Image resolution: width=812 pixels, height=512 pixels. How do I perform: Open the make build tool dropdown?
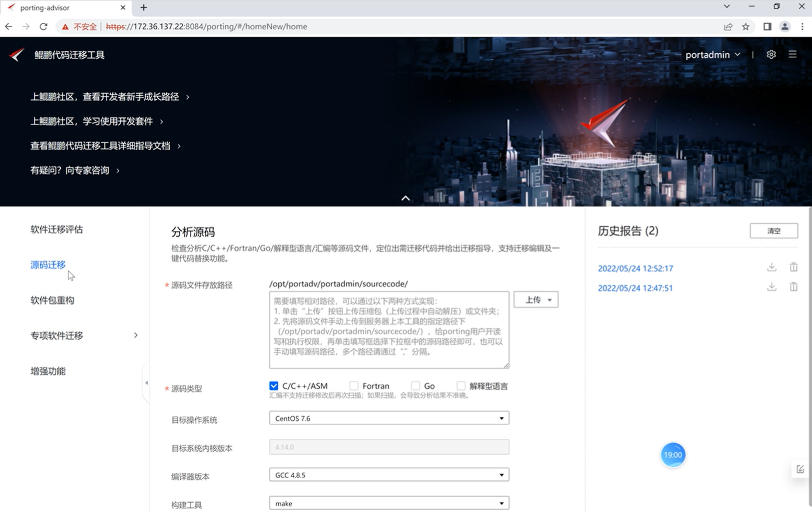(389, 503)
